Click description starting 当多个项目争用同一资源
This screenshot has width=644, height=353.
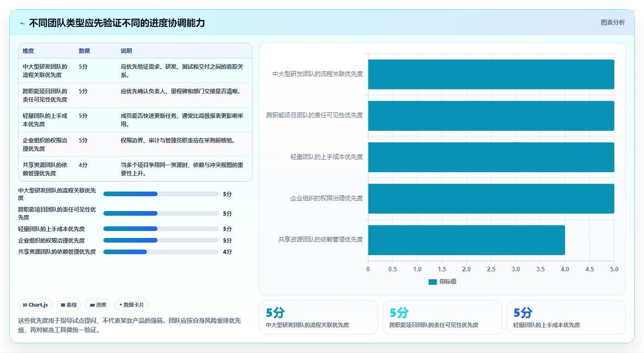click(182, 169)
